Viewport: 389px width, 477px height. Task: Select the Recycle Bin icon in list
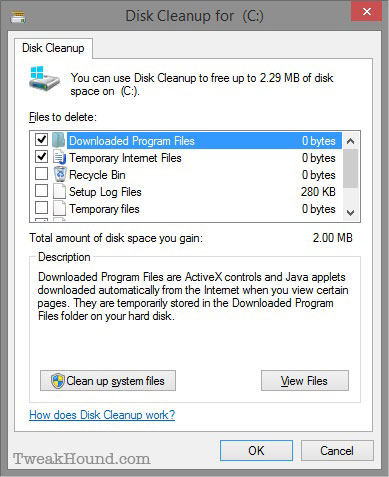(60, 174)
